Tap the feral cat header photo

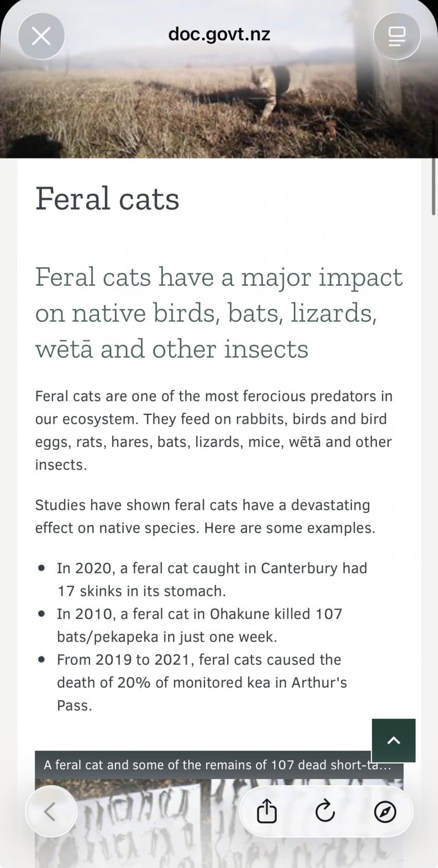coord(219,79)
